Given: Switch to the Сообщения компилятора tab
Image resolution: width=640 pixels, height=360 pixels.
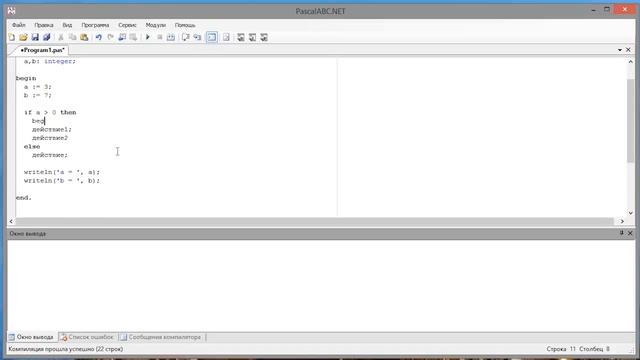Looking at the screenshot, I should pyautogui.click(x=161, y=337).
